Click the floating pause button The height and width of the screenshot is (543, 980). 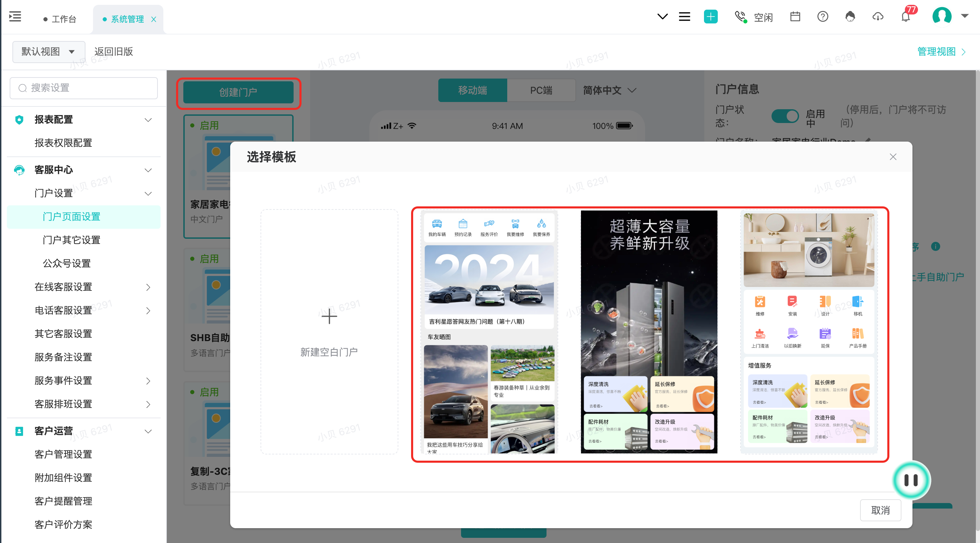(911, 480)
